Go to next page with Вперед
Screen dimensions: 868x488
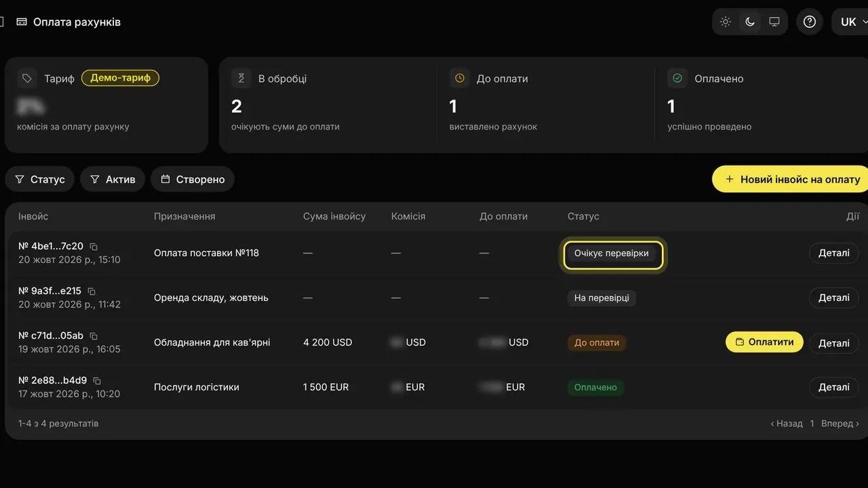click(840, 424)
